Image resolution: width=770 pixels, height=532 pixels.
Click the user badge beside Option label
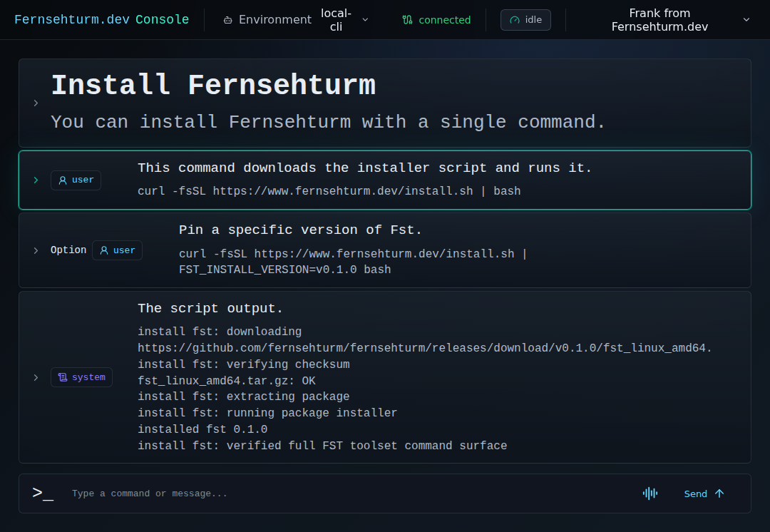pyautogui.click(x=117, y=250)
